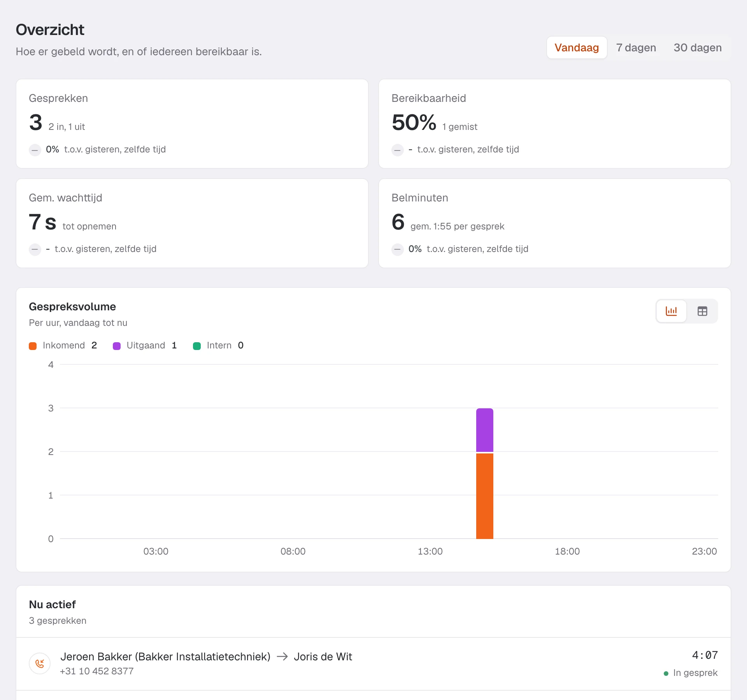Click the Overzicht page title
Viewport: 747px width, 700px height.
(x=50, y=30)
